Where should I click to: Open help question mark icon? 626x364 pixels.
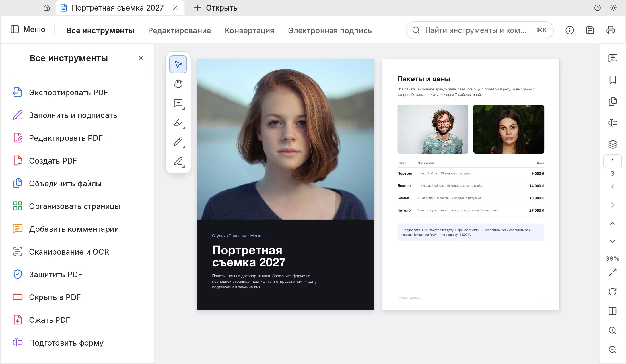click(x=598, y=8)
